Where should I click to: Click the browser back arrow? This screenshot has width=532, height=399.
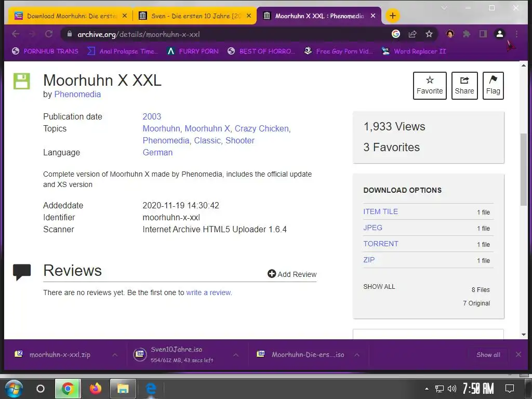[x=16, y=34]
